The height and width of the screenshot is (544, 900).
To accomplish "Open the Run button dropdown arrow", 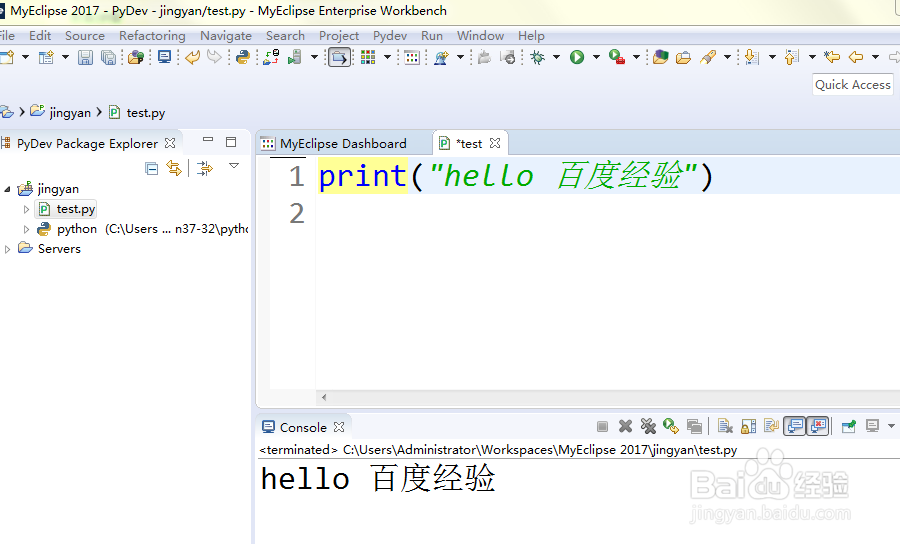I will pos(596,57).
